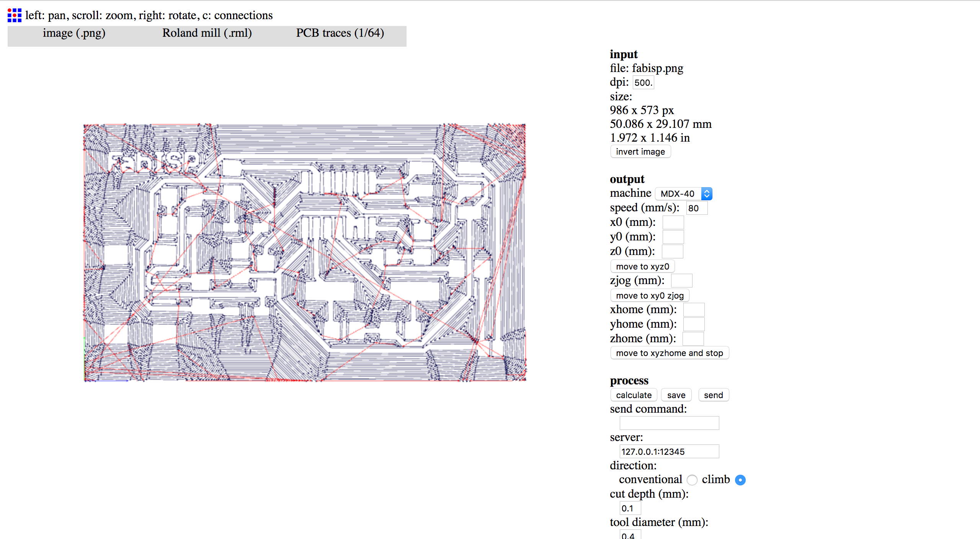Click the dpi input field
Image resolution: width=980 pixels, height=539 pixels.
coord(643,83)
